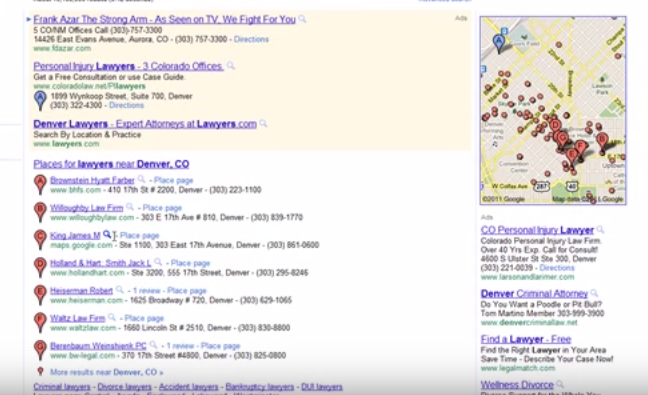Click the preview magnifier next to King James M
The image size is (648, 395).
pos(107,235)
